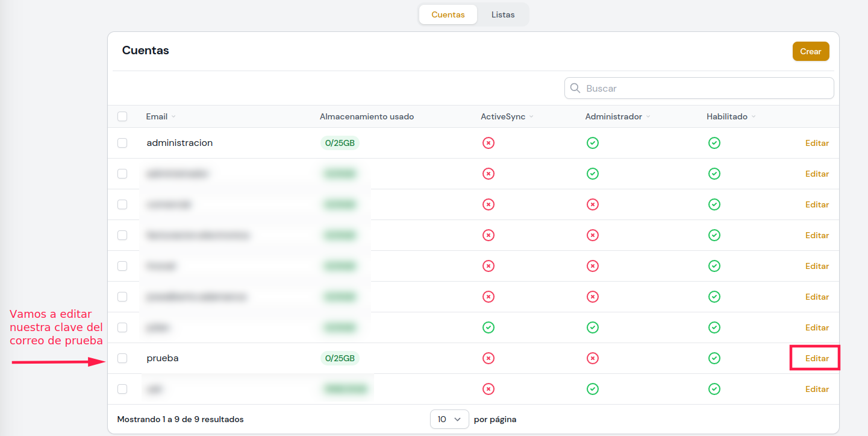Click the prueba email cell
Screen dimensions: 868x436
[163, 358]
